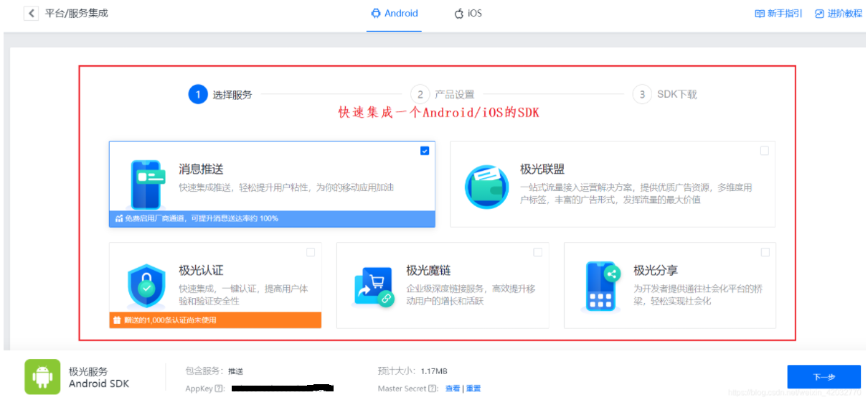Viewport: 868px width, 400px height.
Task: Click the 预计大小 1.17MB value
Action: [434, 371]
